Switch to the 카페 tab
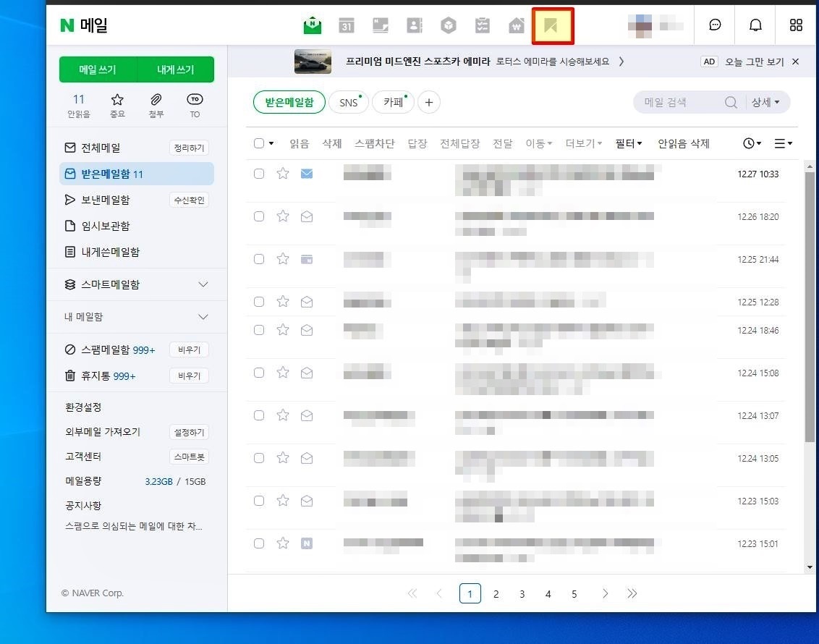 pos(393,102)
